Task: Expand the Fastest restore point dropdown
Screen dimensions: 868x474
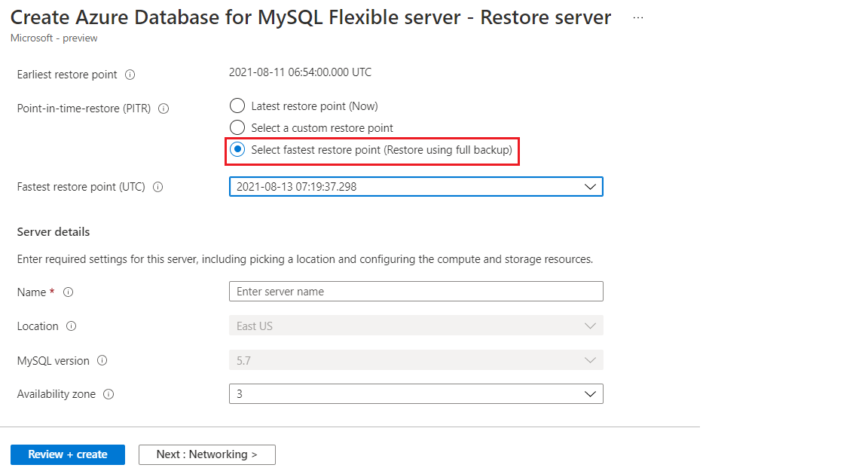Action: (x=416, y=187)
